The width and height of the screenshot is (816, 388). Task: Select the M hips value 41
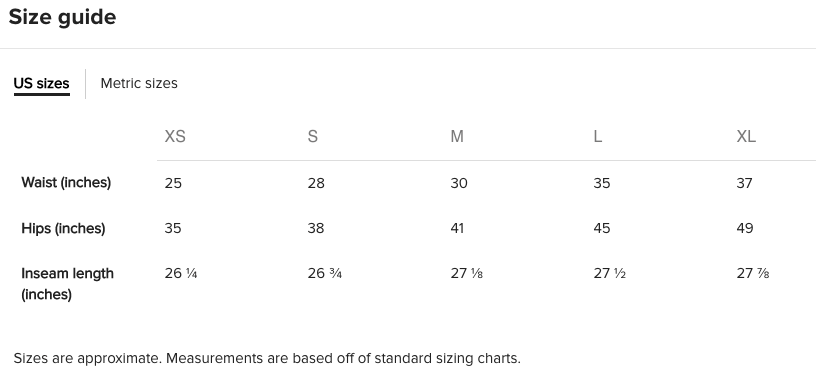tap(457, 228)
